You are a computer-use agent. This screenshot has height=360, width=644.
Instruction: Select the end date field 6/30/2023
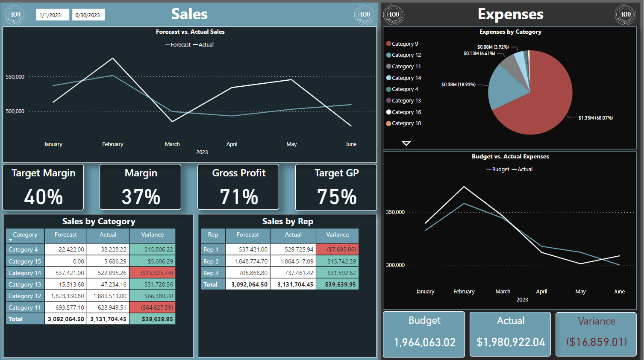pos(88,15)
